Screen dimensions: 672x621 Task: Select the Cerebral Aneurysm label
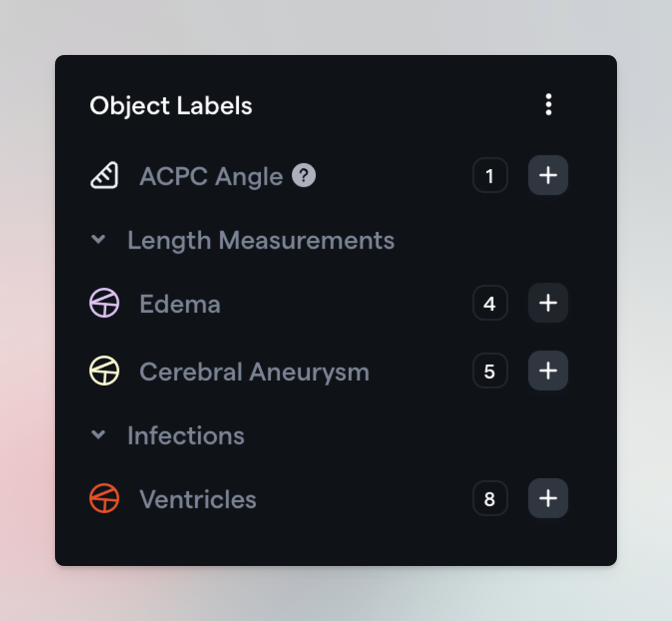pyautogui.click(x=254, y=372)
